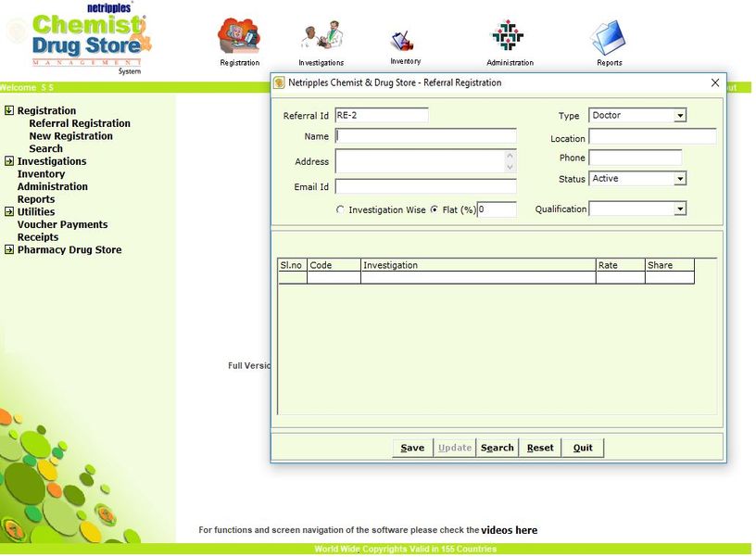Viewport: 756px width, 557px height.
Task: Focus the Phone input field
Action: pyautogui.click(x=635, y=158)
